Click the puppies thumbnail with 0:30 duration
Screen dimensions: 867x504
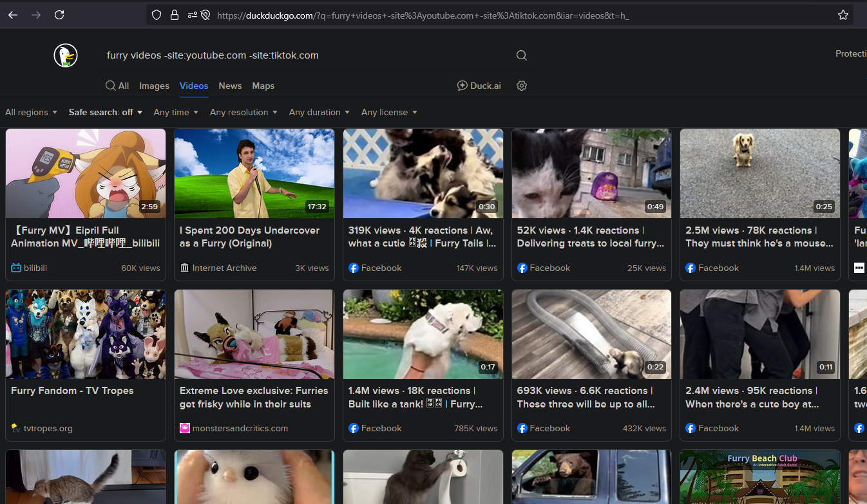tap(423, 173)
